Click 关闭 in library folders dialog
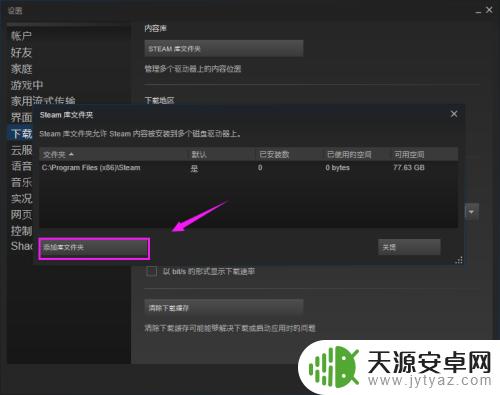The width and height of the screenshot is (500, 395). (409, 247)
